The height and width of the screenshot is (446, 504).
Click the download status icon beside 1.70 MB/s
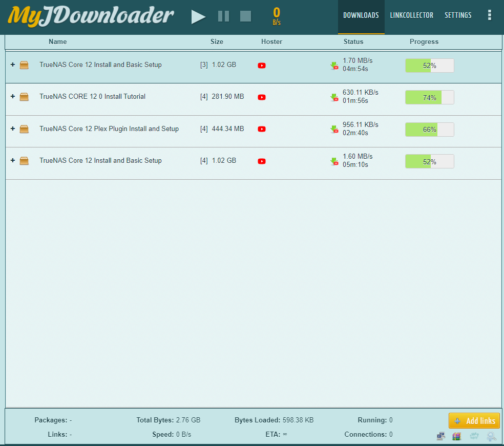click(x=334, y=66)
